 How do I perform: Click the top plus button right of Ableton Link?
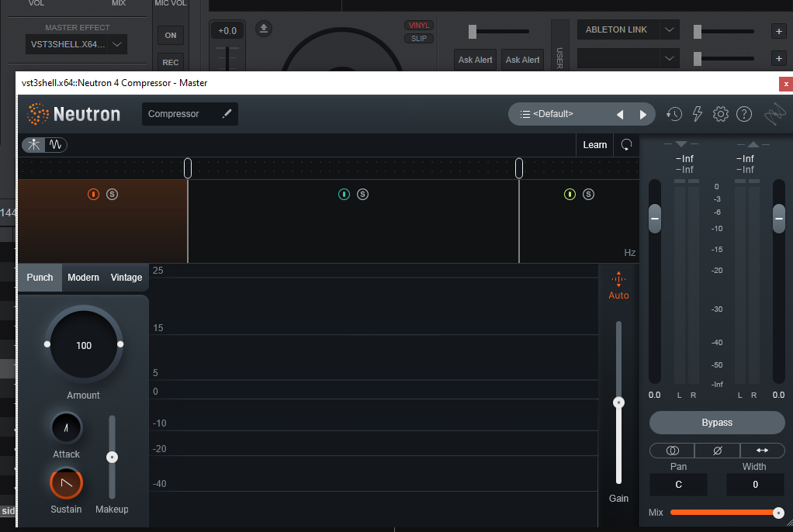(779, 31)
